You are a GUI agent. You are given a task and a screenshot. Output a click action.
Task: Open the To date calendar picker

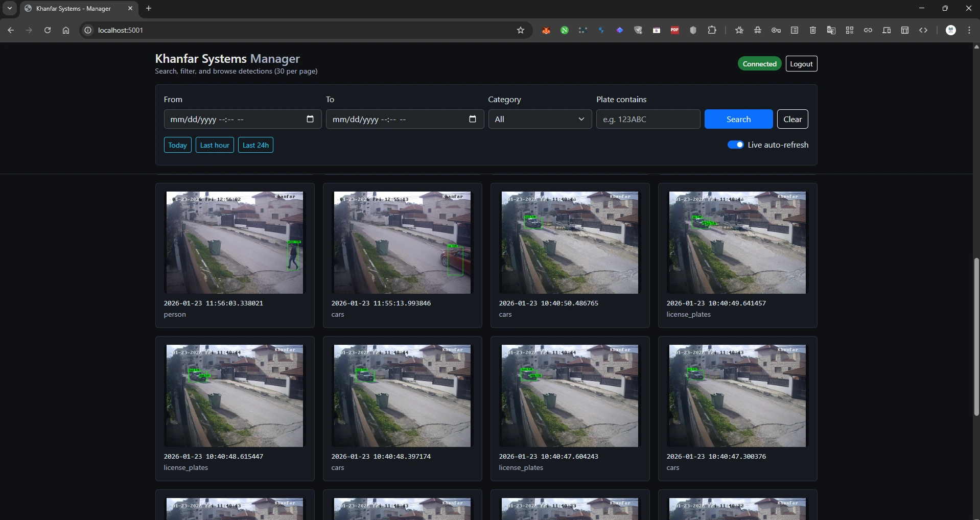pyautogui.click(x=473, y=119)
